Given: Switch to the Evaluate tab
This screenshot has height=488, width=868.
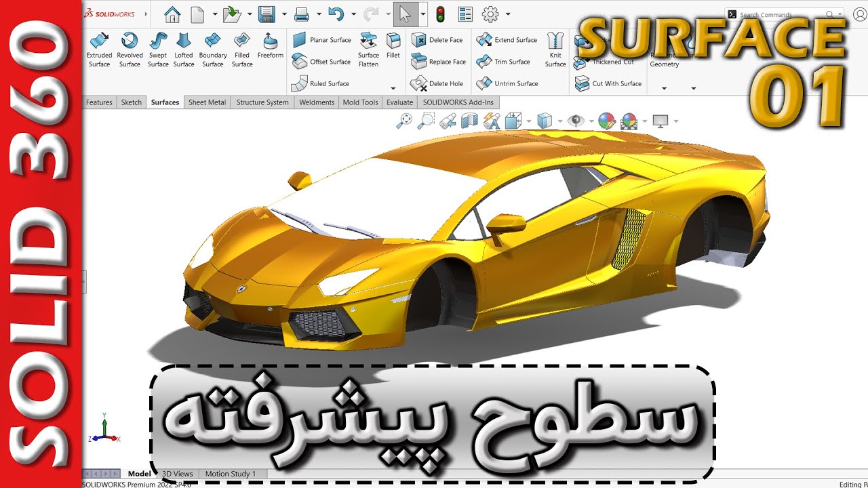Looking at the screenshot, I should [399, 102].
